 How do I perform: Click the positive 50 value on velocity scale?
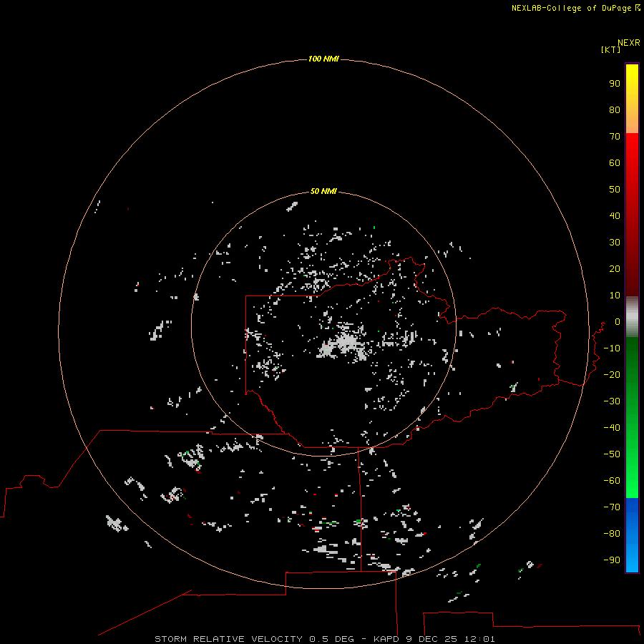pos(615,190)
